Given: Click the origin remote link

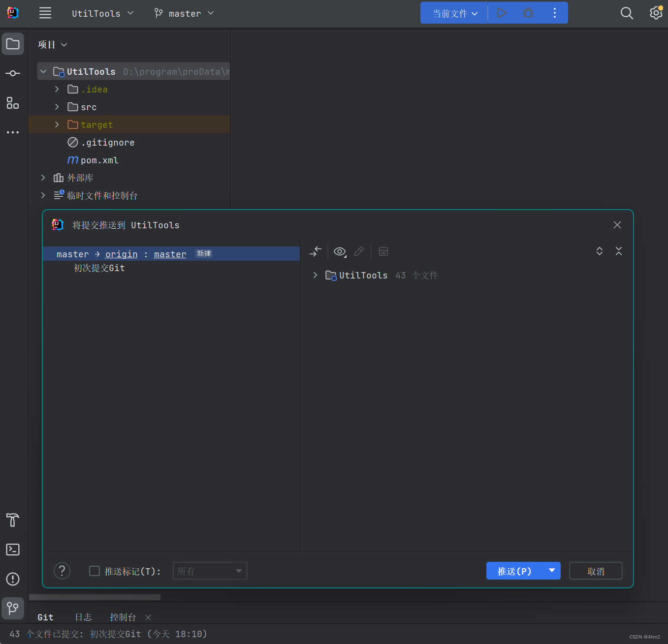Looking at the screenshot, I should [x=121, y=254].
